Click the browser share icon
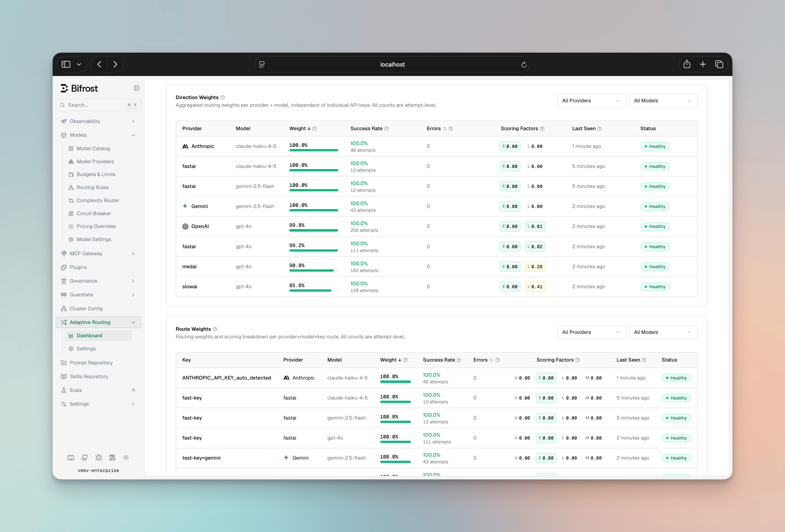This screenshot has width=785, height=532. tap(687, 64)
